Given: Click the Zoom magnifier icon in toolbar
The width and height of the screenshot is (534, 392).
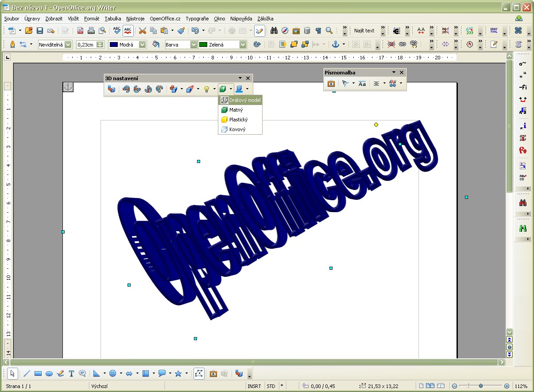Looking at the screenshot, I should 329,31.
